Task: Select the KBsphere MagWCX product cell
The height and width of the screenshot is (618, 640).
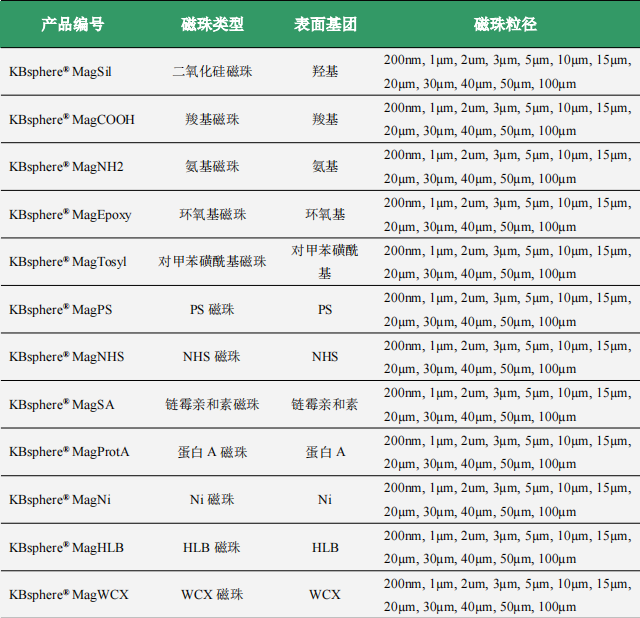Action: [69, 595]
